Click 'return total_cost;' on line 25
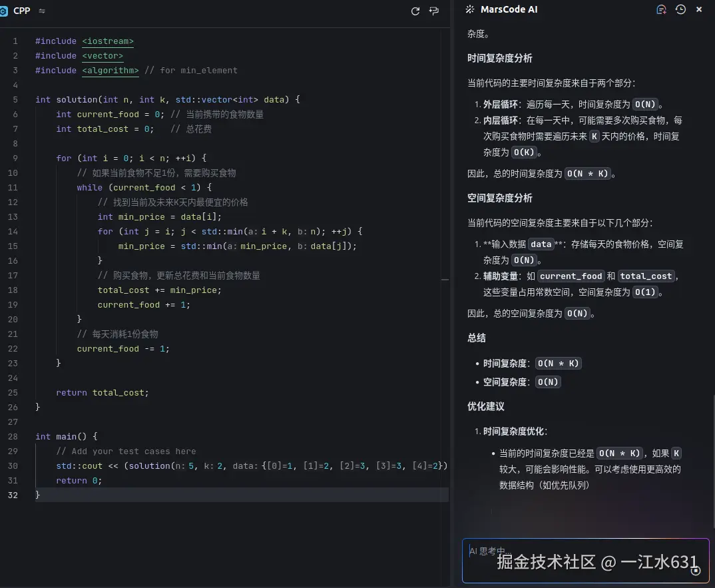The height and width of the screenshot is (588, 715). click(x=103, y=393)
